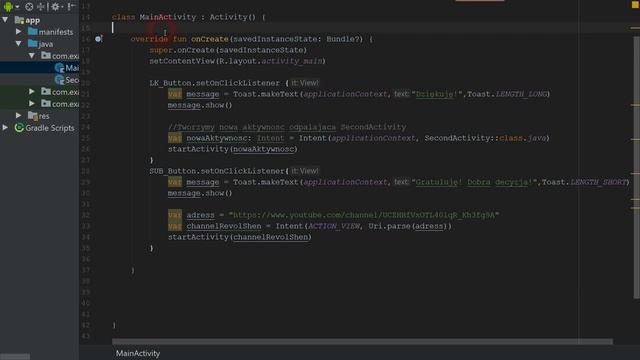The width and height of the screenshot is (640, 360).
Task: Select the java folder label
Action: 46,44
